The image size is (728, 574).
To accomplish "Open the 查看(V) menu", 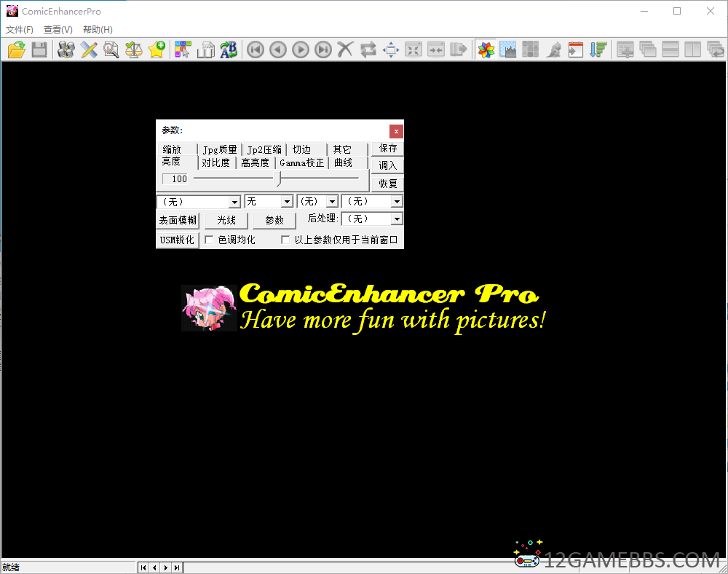I will [x=58, y=30].
